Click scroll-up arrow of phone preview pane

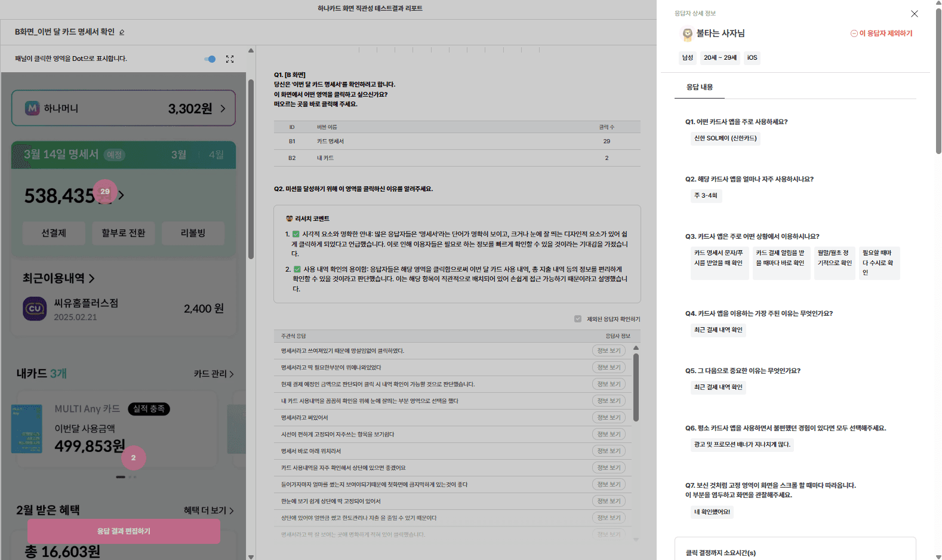pyautogui.click(x=251, y=51)
